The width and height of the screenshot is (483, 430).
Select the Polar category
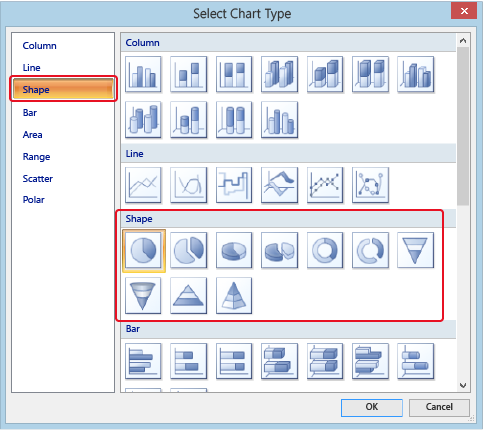(x=33, y=200)
